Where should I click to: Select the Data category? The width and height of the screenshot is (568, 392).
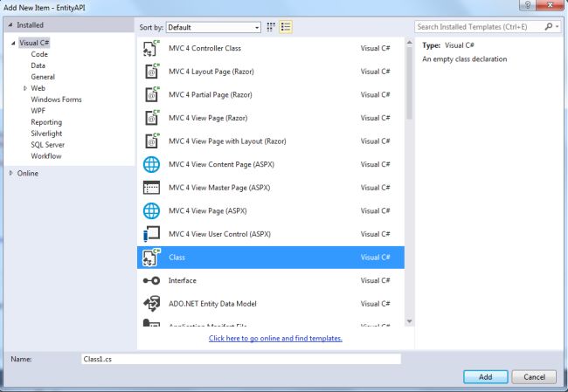point(38,65)
